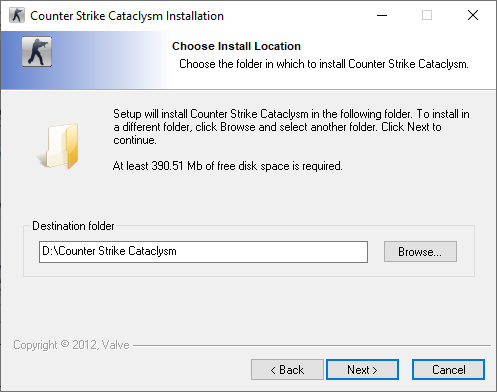The width and height of the screenshot is (497, 392).
Task: Close the installer with the X button
Action: (473, 15)
